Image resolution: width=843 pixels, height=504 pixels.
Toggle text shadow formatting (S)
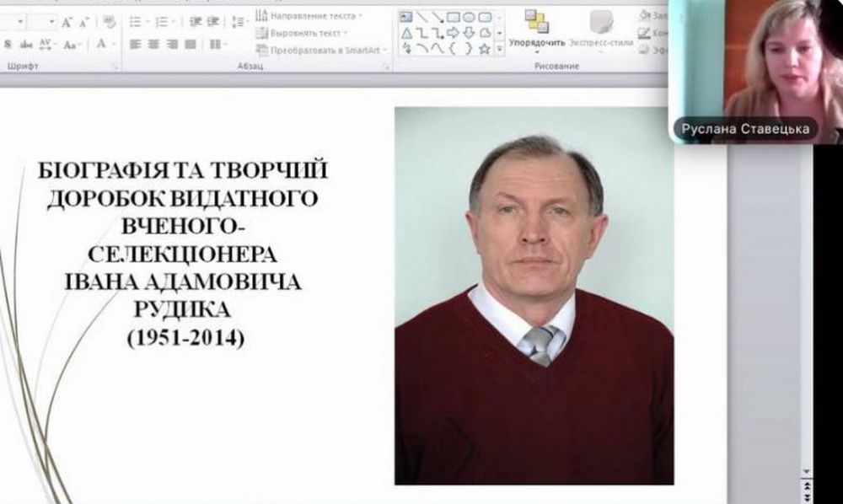tap(8, 44)
